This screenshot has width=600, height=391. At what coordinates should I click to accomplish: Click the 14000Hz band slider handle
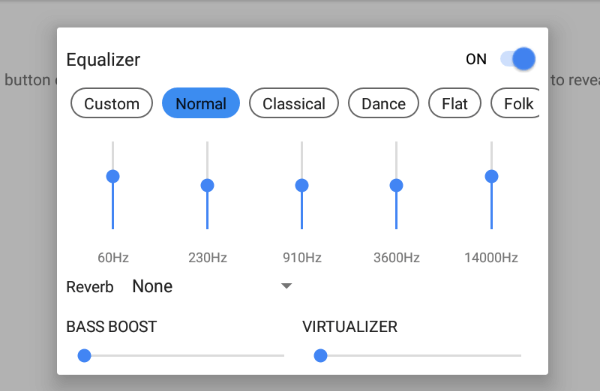point(492,176)
